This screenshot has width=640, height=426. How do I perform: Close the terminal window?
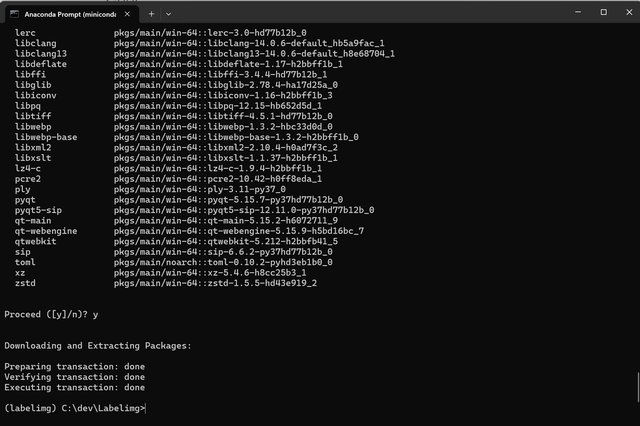click(x=629, y=12)
